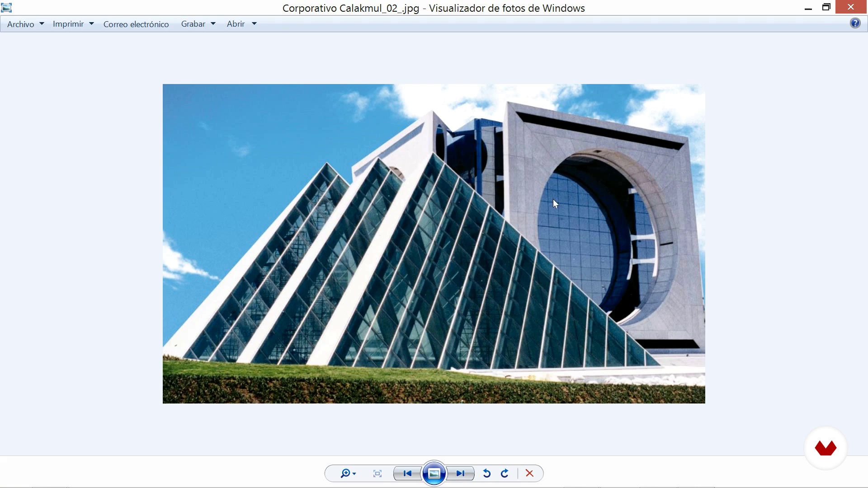The width and height of the screenshot is (868, 488).
Task: Go to the next photo
Action: 461,474
